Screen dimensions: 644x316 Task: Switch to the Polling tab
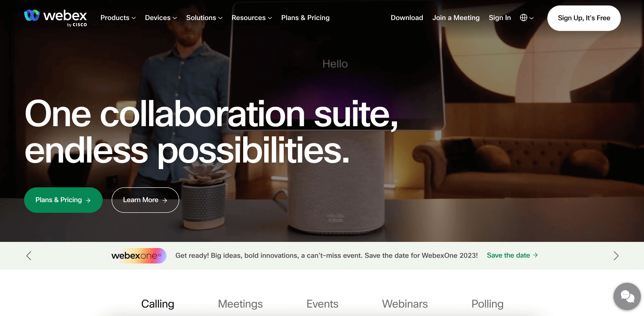[487, 304]
